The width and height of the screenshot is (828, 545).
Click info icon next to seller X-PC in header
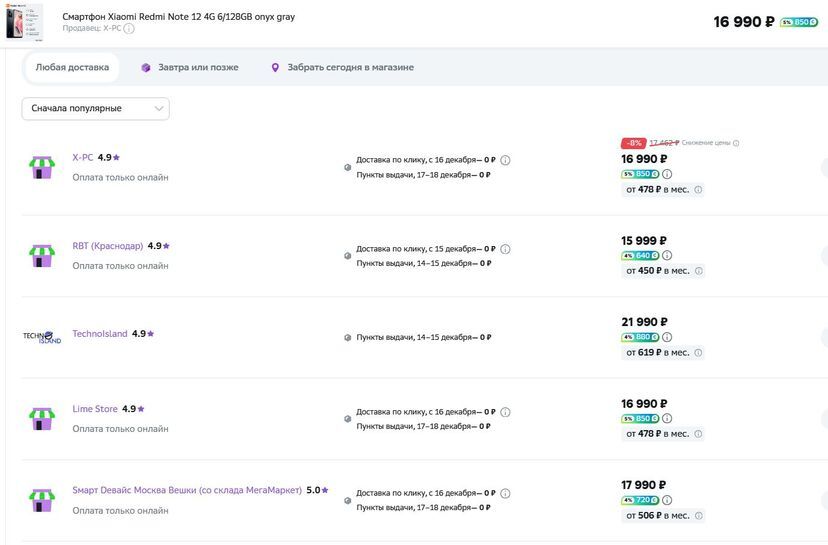tap(129, 29)
